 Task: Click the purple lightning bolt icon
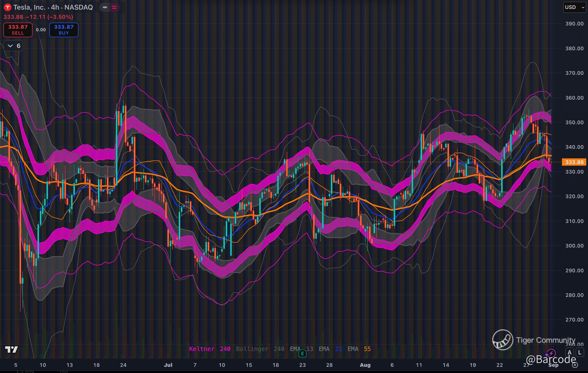pos(551,353)
